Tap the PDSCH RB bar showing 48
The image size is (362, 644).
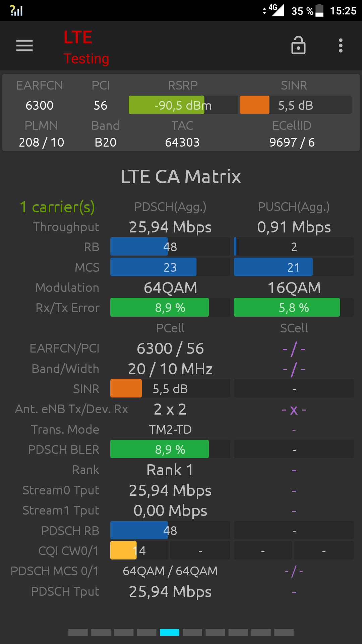[x=170, y=530]
